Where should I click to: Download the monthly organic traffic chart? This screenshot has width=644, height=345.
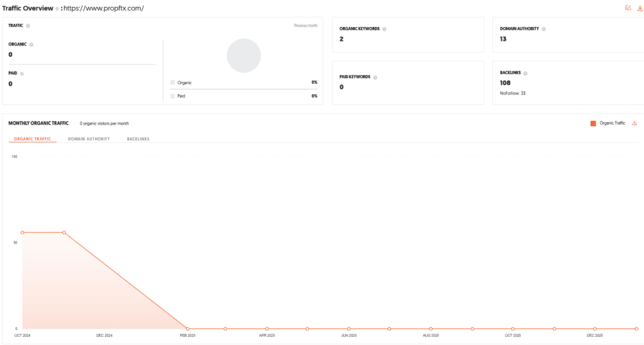click(635, 123)
